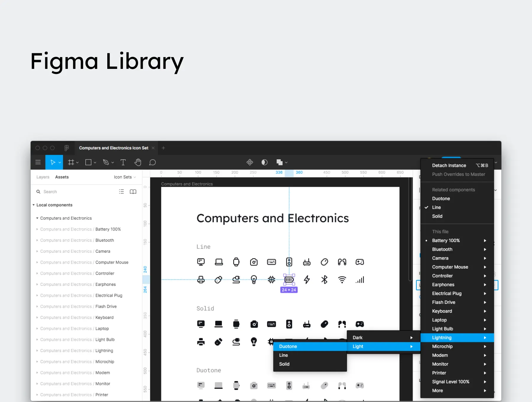
Task: Open the Figma home logo
Action: 66,148
